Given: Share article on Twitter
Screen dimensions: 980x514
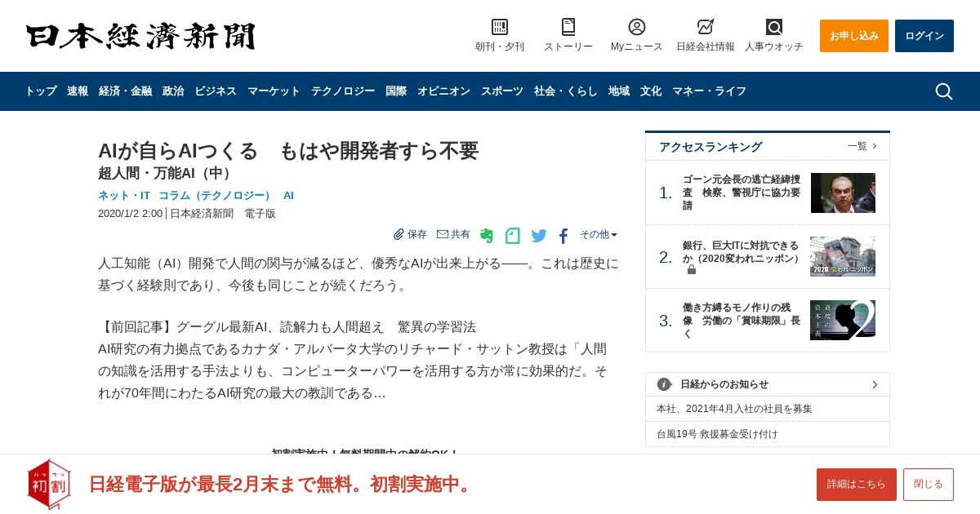Looking at the screenshot, I should click(539, 236).
